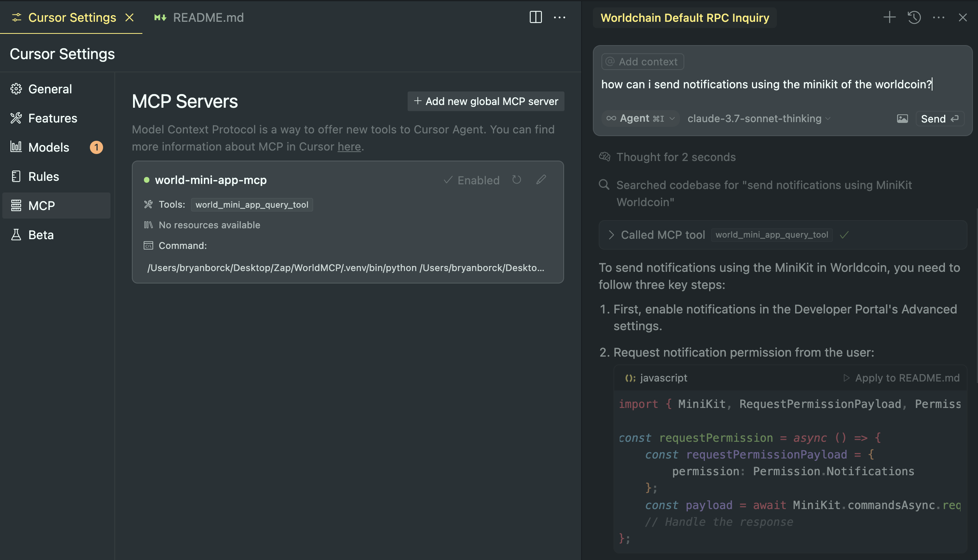The width and height of the screenshot is (978, 560).
Task: Click the No resources available text
Action: pos(209,225)
